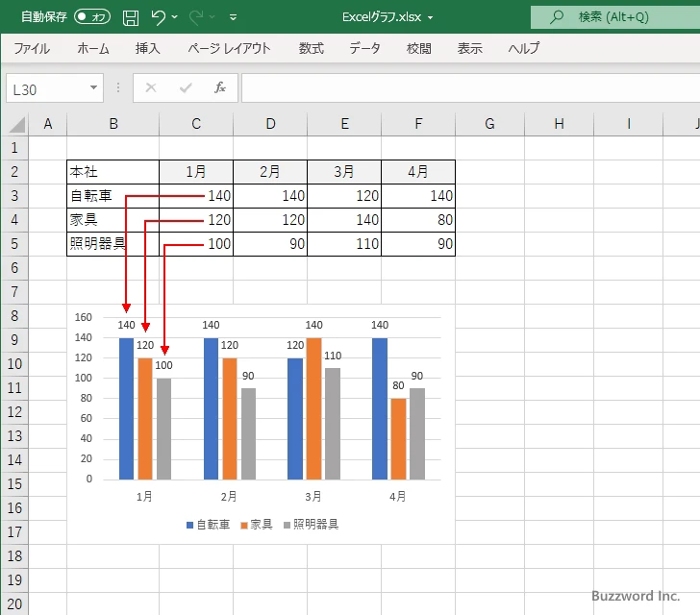Click the 家具 row label cell
Screen dimensions: 700x615
click(x=112, y=220)
